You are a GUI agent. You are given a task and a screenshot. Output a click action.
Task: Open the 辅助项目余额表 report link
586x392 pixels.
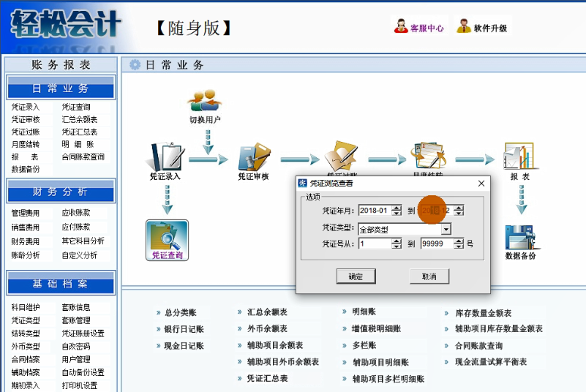pyautogui.click(x=275, y=345)
